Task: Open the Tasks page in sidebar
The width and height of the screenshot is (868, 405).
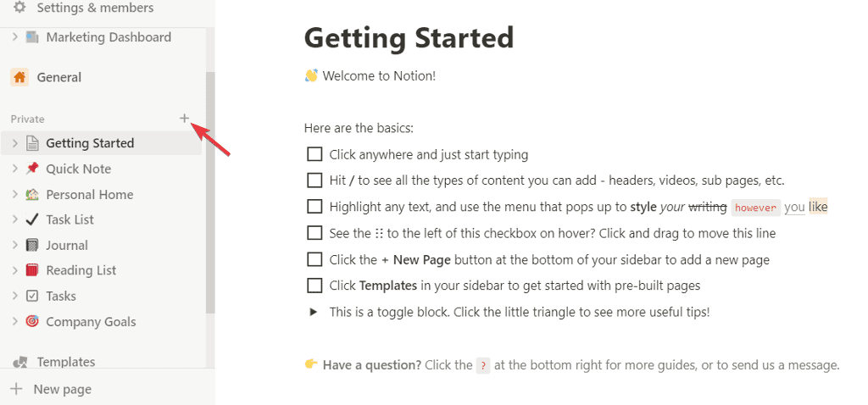Action: [x=61, y=296]
